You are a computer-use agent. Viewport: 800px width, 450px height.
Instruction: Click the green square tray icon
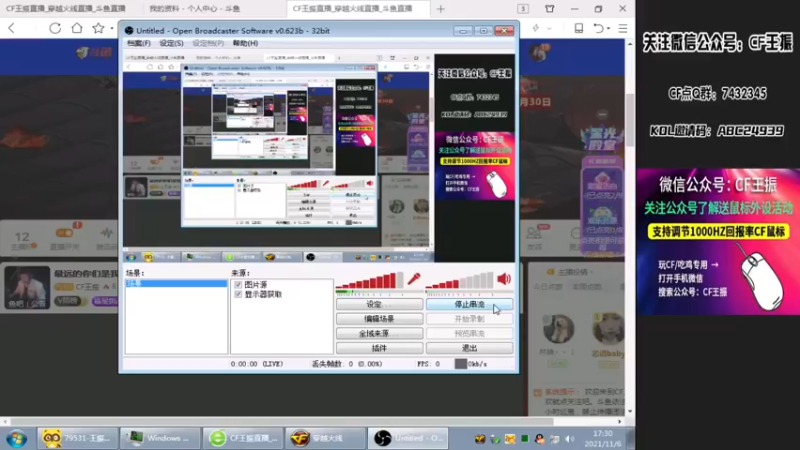pos(524,439)
